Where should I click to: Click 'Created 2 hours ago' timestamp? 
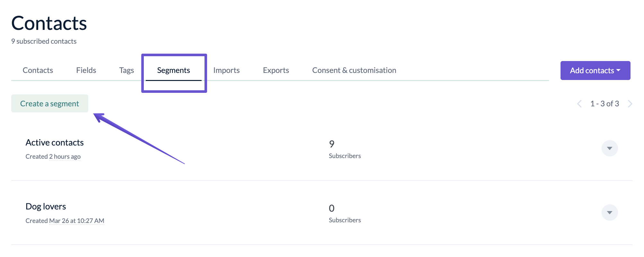(x=53, y=156)
